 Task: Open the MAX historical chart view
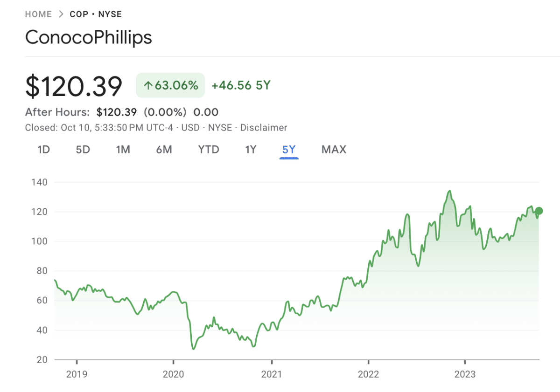pyautogui.click(x=334, y=150)
